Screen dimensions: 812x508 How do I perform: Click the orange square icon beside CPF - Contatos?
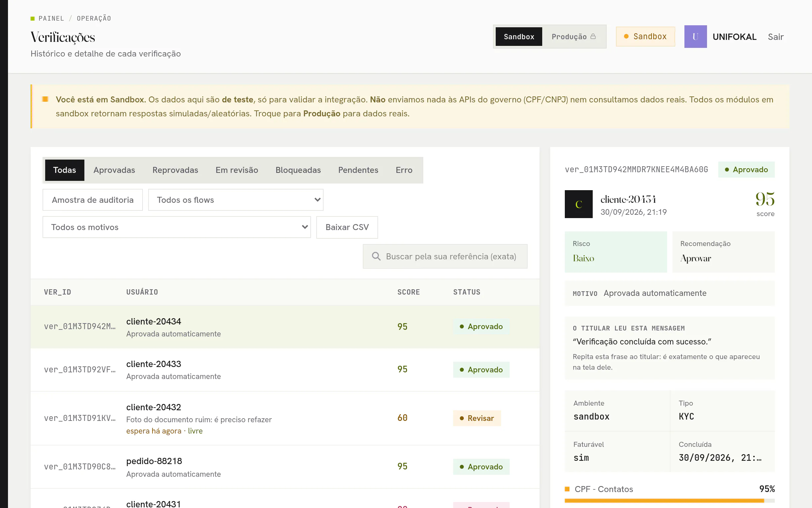(567, 489)
